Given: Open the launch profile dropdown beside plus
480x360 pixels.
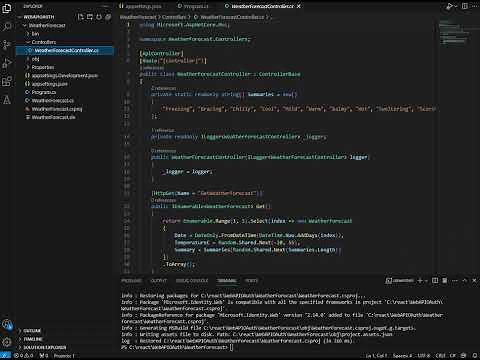Looking at the screenshot, I should point(426,281).
